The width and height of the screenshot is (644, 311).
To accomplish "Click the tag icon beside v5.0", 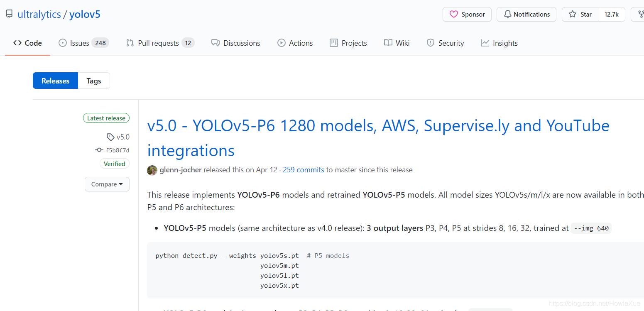I will click(110, 137).
